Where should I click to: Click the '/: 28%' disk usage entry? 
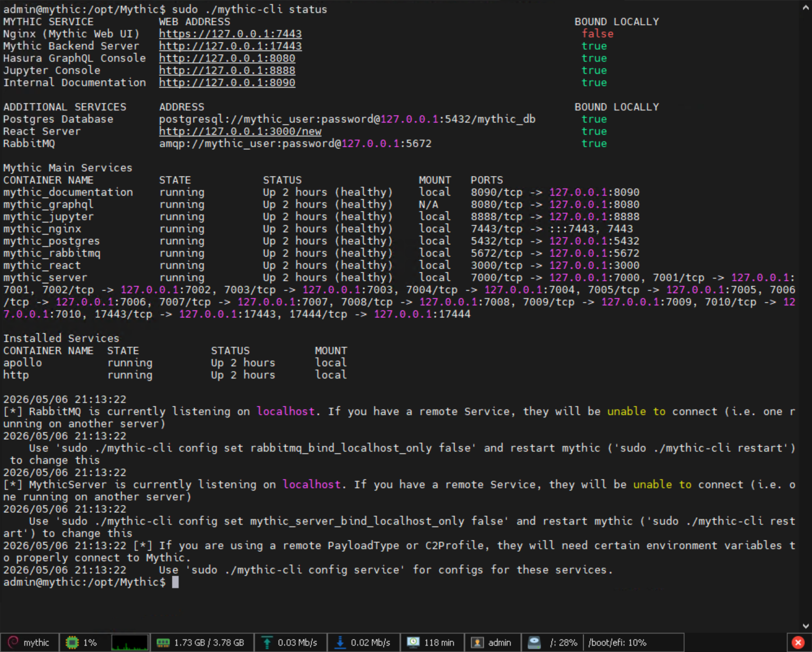pos(564,642)
